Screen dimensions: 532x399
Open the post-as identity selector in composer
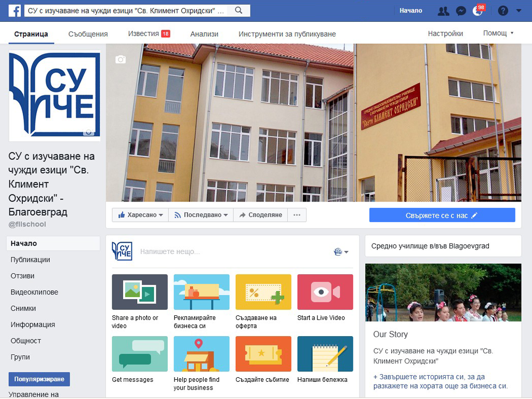point(341,252)
